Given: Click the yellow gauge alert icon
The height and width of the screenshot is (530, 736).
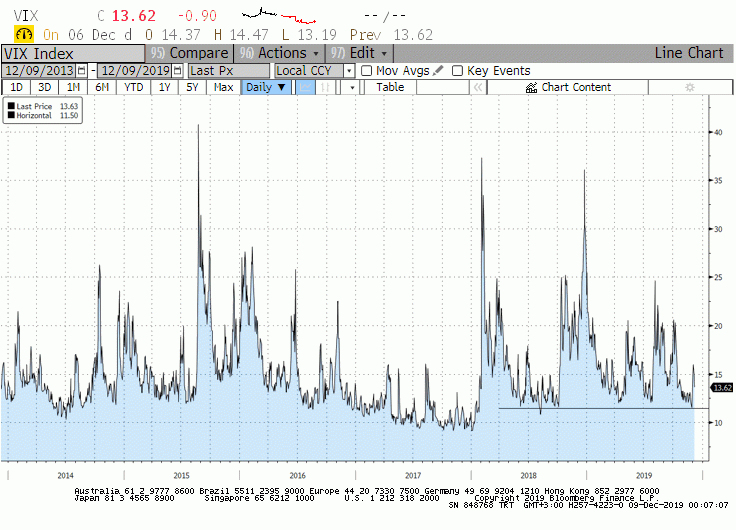Looking at the screenshot, I should pos(24,34).
